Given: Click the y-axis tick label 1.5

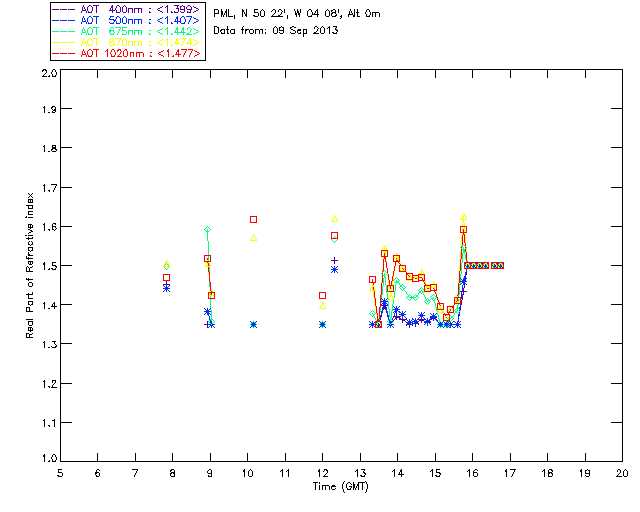Looking at the screenshot, I should pos(49,266).
